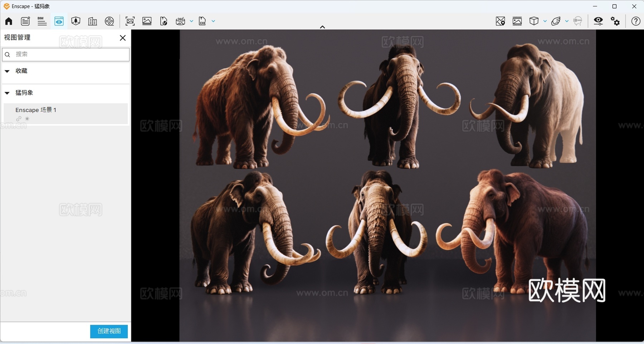The width and height of the screenshot is (644, 344).
Task: Click the cube projection mode icon
Action: tap(534, 21)
